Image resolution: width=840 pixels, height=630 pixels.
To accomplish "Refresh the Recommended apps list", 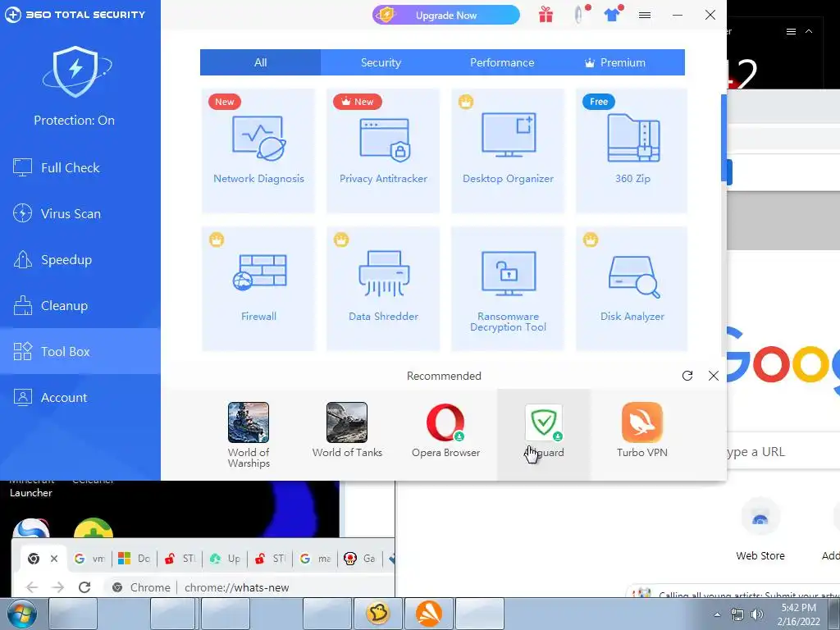I will [x=687, y=376].
